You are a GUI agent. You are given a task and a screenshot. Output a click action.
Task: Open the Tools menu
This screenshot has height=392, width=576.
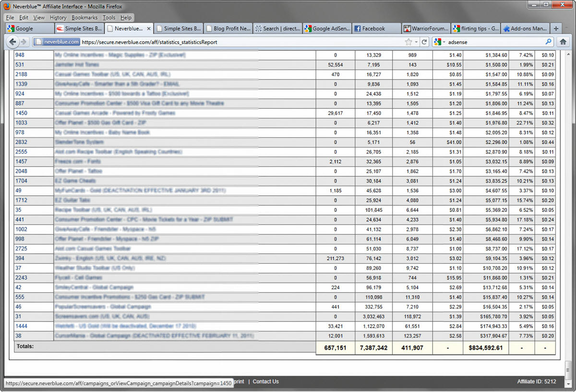109,17
